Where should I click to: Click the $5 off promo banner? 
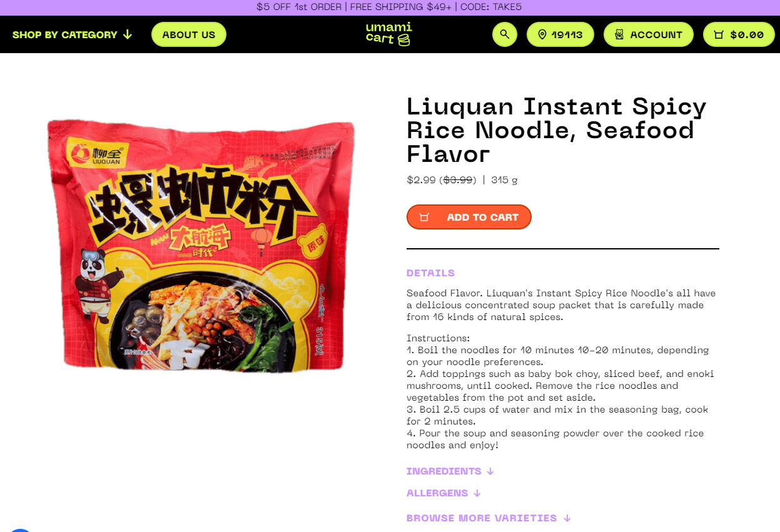click(x=390, y=8)
